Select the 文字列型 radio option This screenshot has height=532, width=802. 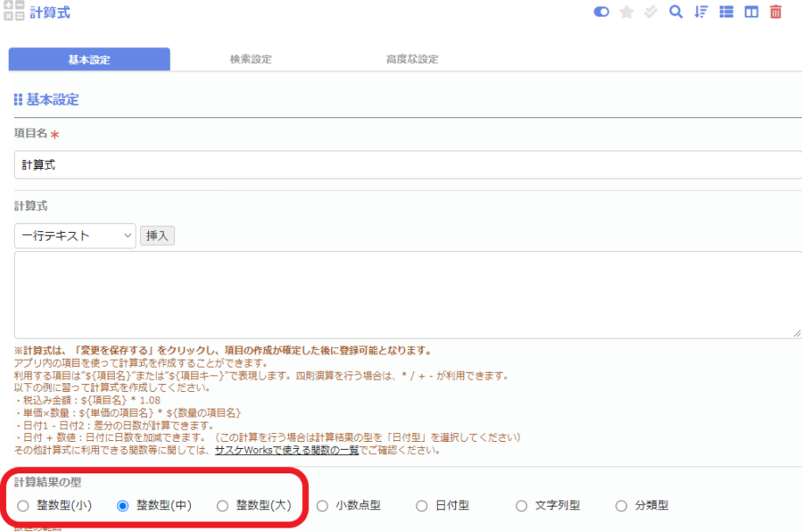coord(522,506)
